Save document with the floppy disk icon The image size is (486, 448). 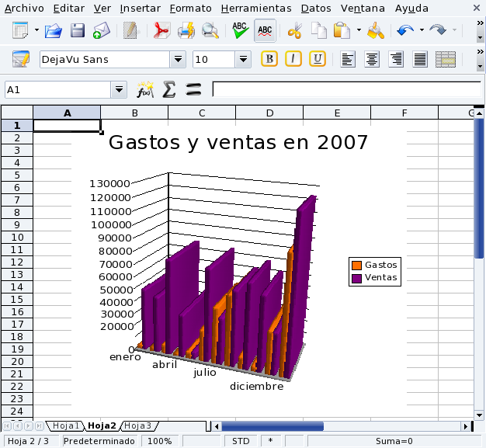pos(77,30)
